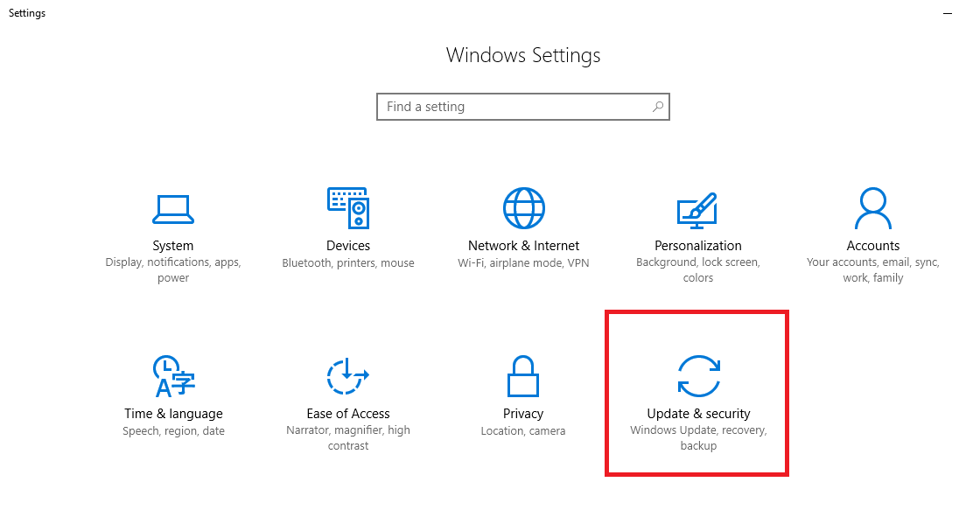Open the Privacy padlock icon

tap(523, 376)
